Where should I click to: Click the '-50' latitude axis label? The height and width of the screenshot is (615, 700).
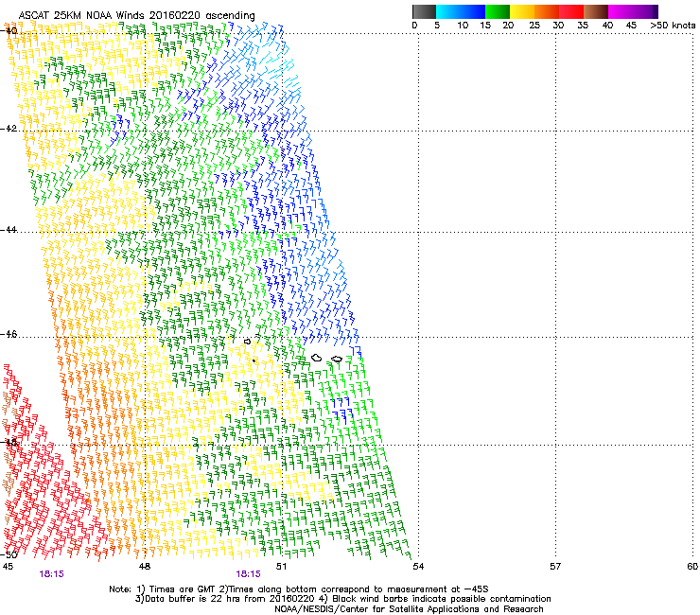point(9,554)
